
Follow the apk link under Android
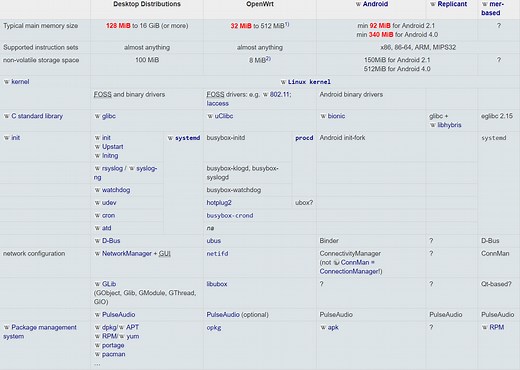[333, 327]
